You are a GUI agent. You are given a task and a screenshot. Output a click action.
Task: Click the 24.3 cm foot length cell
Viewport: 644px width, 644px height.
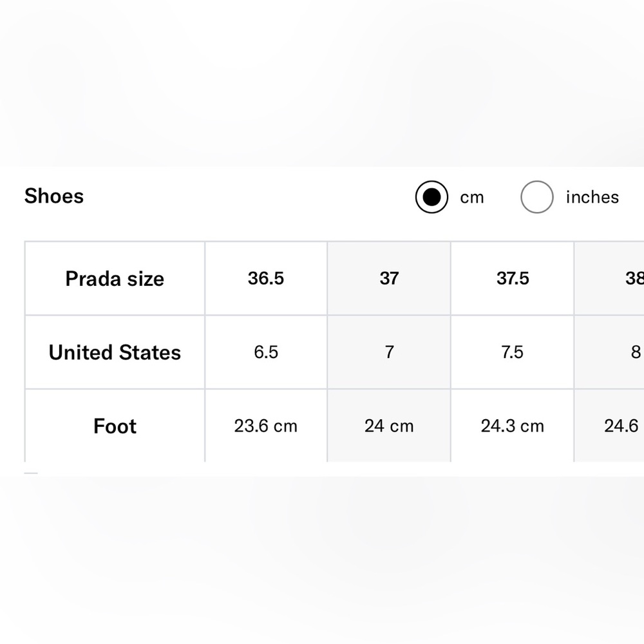point(513,426)
